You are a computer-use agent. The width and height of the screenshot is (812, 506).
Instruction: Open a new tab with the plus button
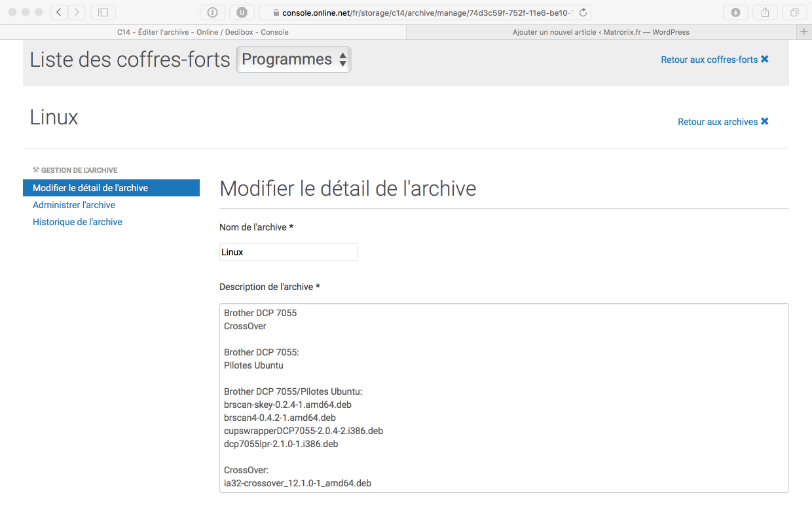(x=803, y=32)
